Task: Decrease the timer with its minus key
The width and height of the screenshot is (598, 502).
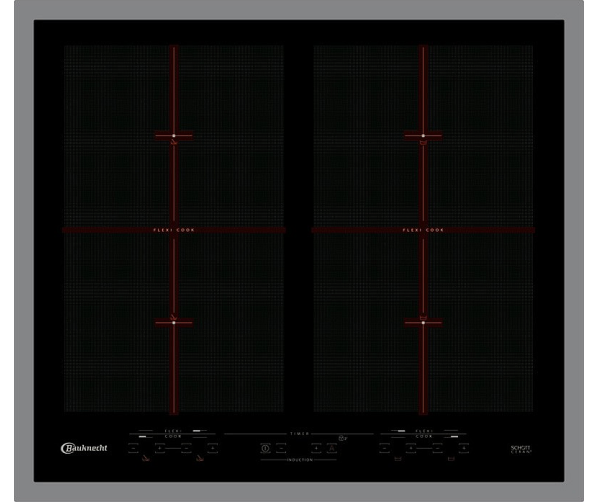Action: [x=281, y=448]
